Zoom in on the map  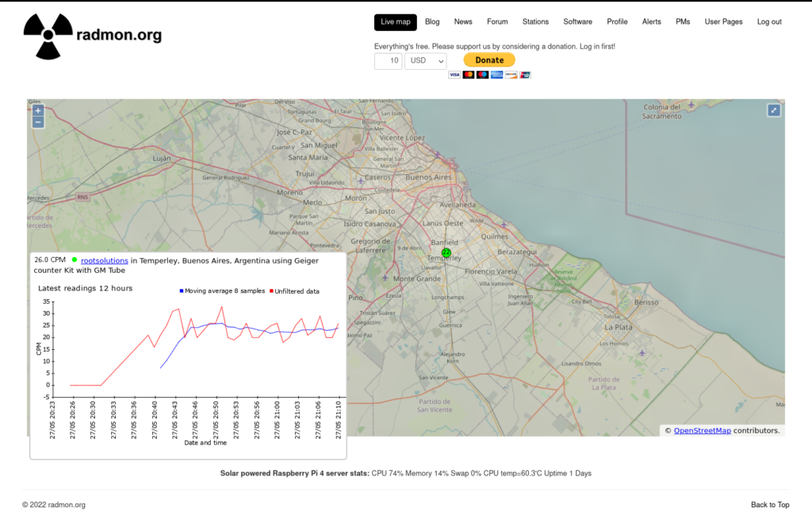click(x=38, y=110)
